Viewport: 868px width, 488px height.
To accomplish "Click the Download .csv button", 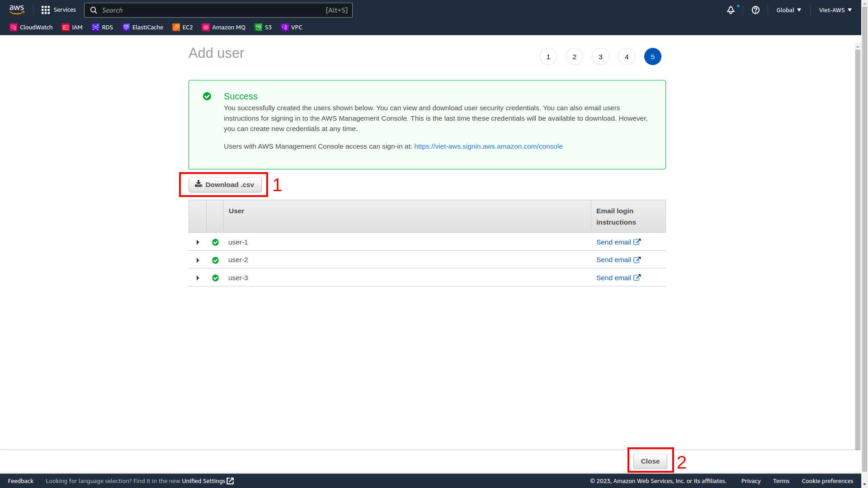I will [225, 185].
